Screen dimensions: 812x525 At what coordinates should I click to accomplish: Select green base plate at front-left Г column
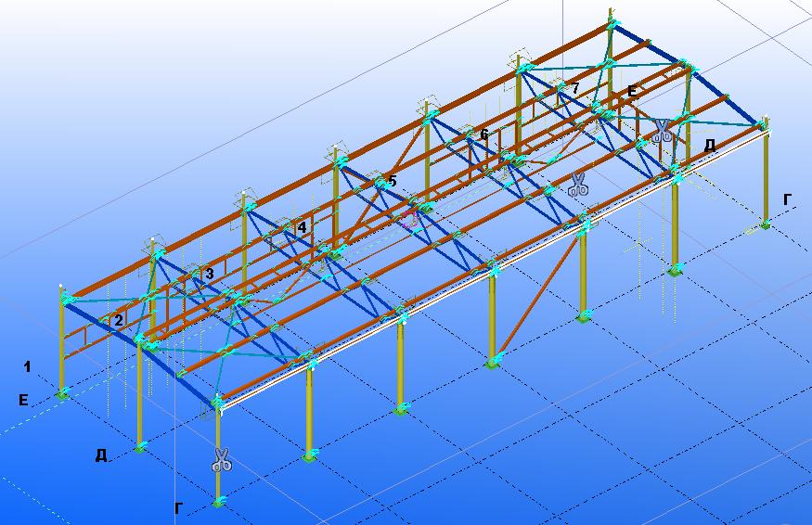(219, 502)
